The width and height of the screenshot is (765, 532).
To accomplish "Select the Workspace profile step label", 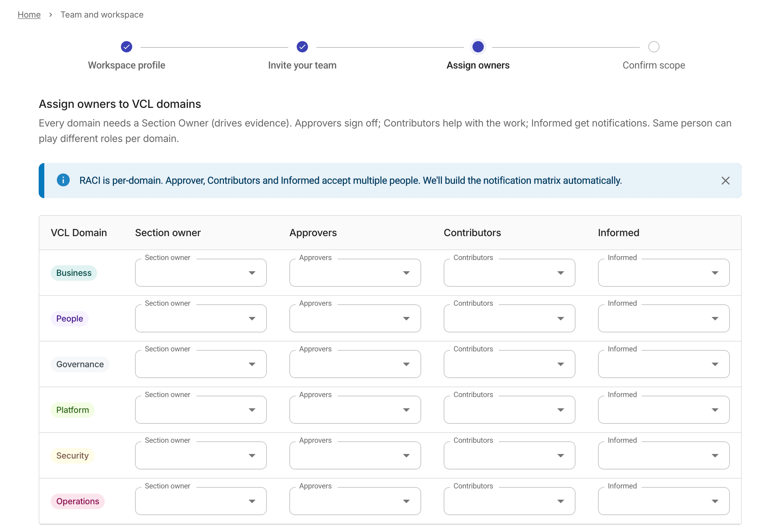I will pos(127,65).
